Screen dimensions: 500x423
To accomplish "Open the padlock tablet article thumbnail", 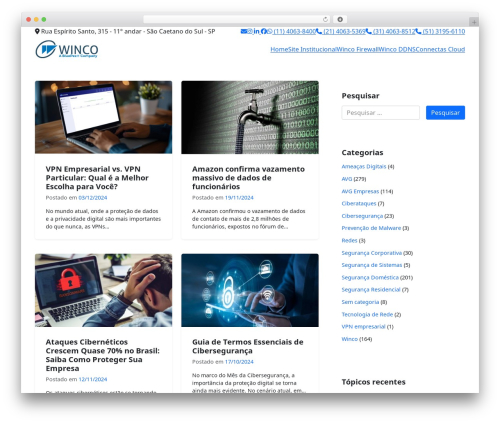I will coord(250,290).
